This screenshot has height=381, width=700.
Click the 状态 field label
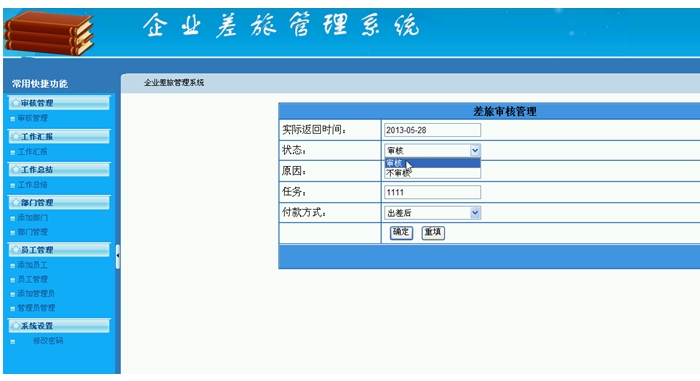click(294, 150)
